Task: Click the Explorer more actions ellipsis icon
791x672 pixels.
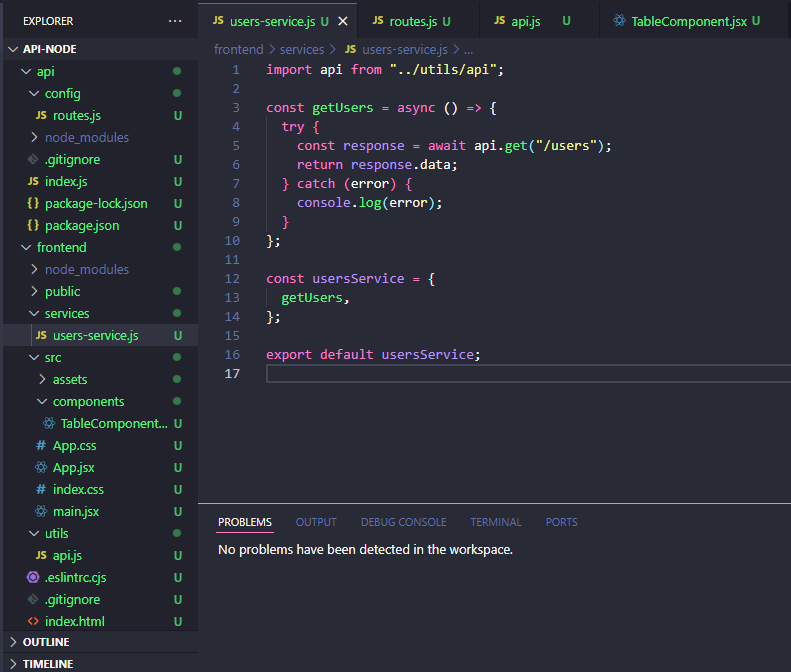Action: tap(175, 21)
